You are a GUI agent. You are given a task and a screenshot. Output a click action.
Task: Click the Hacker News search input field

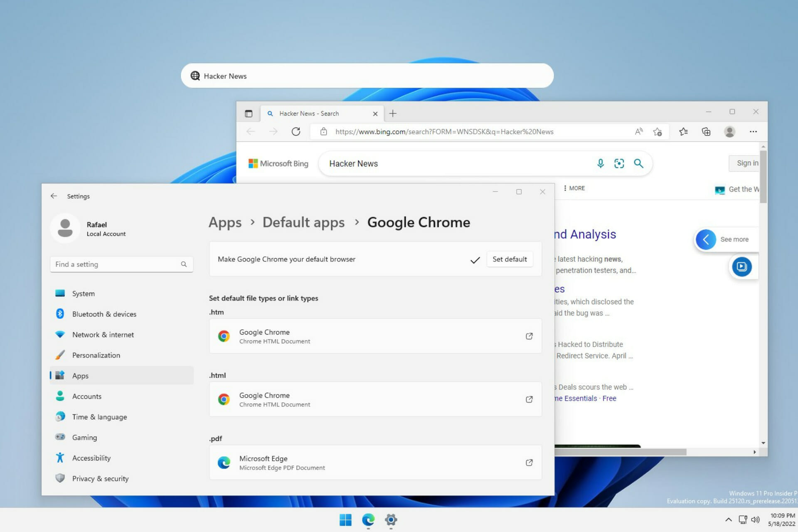click(x=368, y=75)
